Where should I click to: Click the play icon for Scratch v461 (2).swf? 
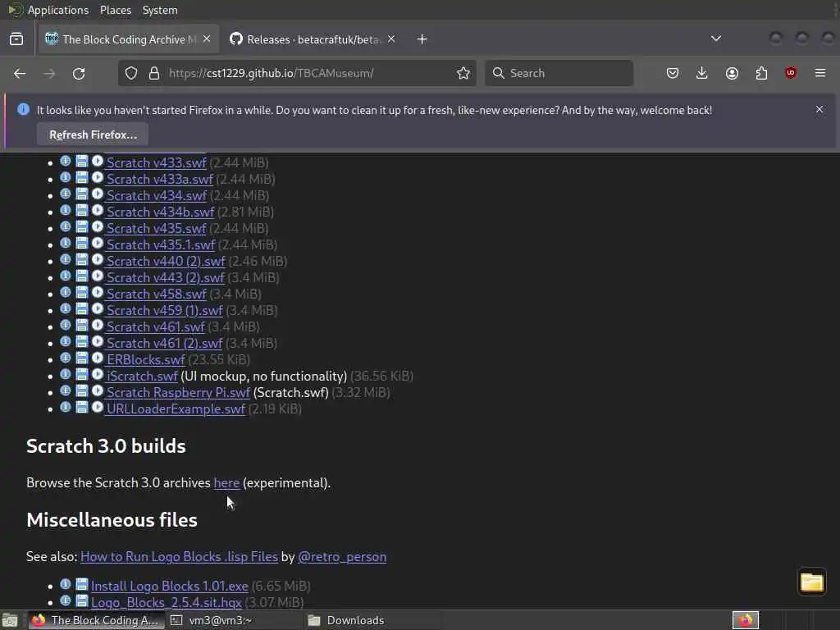click(98, 342)
